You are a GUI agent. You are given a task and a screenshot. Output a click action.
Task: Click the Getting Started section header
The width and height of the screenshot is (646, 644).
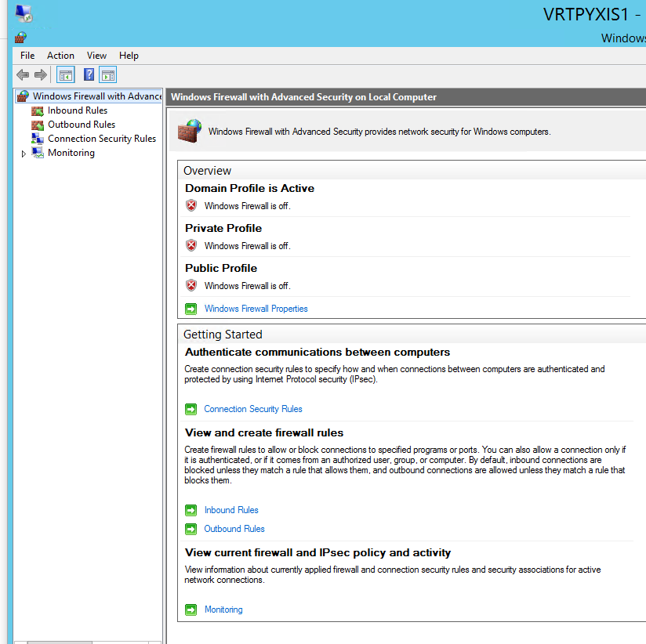point(223,335)
